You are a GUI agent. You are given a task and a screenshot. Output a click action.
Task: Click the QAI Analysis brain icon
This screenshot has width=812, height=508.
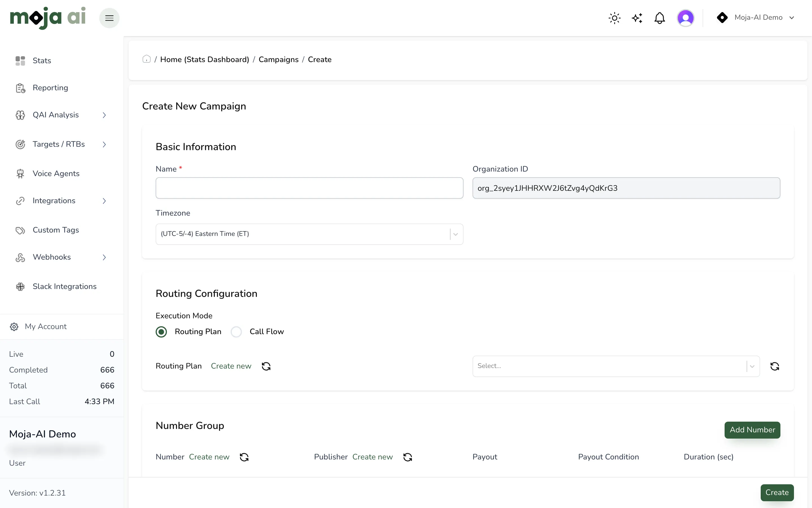point(20,115)
